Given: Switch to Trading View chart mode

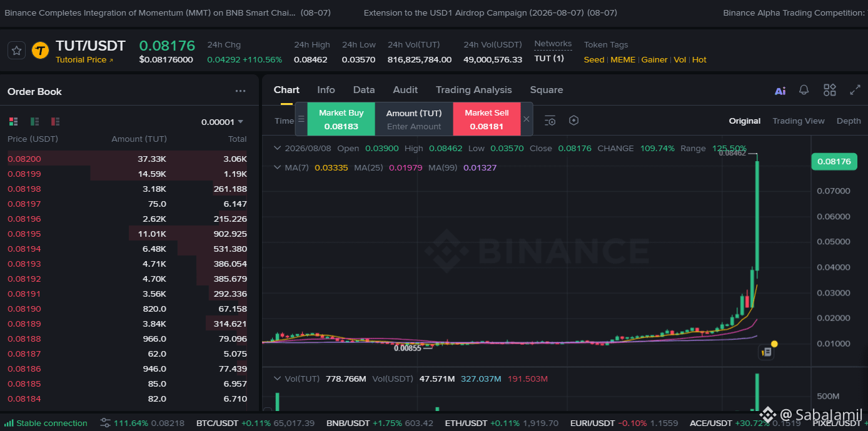Looking at the screenshot, I should tap(799, 121).
